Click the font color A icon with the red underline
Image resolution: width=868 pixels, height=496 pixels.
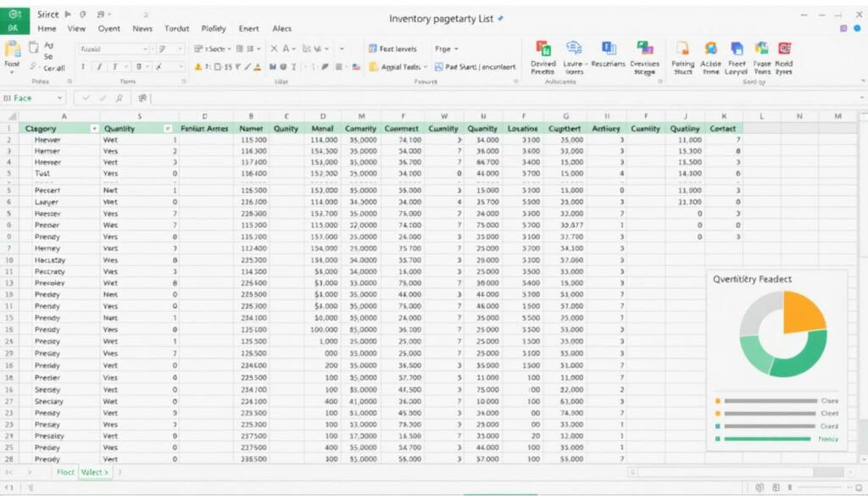point(258,67)
